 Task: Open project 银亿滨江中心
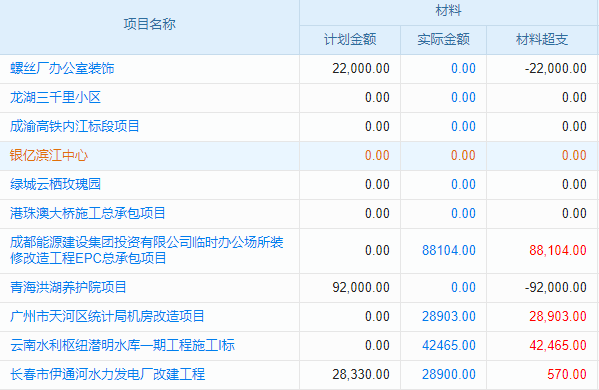(49, 155)
